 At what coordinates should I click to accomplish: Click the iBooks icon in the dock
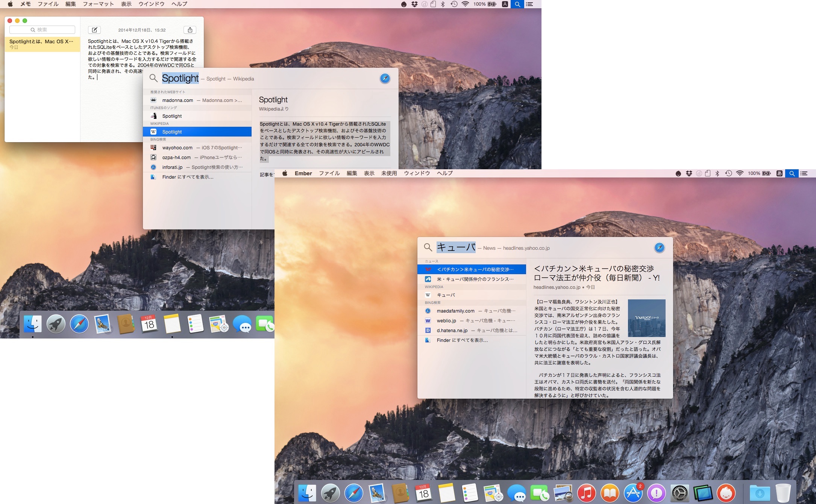[610, 493]
